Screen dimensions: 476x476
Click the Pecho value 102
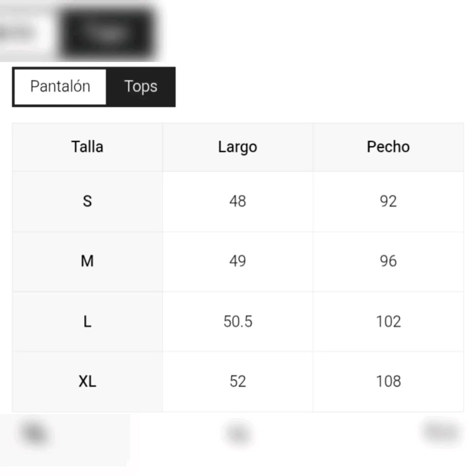tap(388, 322)
